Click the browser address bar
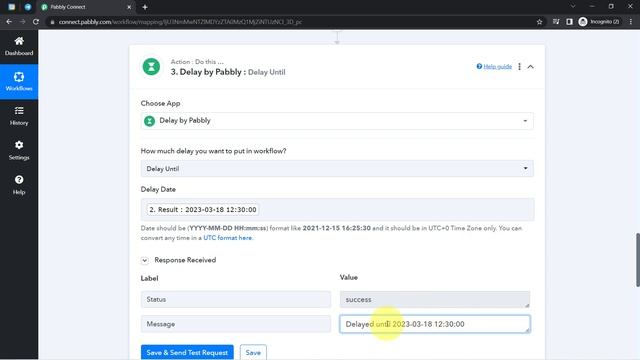 pyautogui.click(x=294, y=22)
